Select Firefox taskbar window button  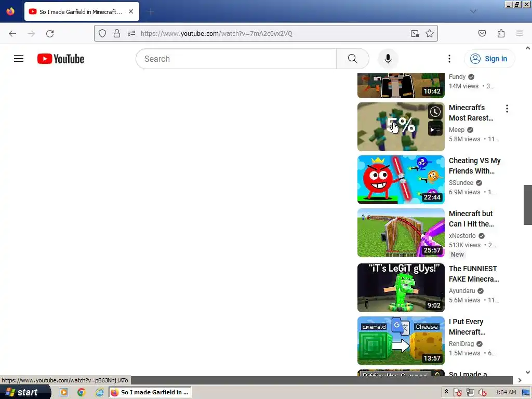pos(150,392)
